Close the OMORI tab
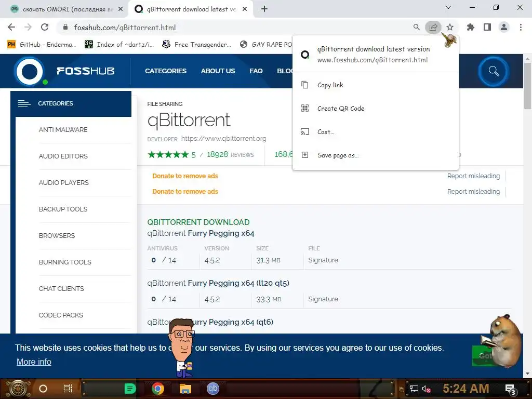Image resolution: width=532 pixels, height=399 pixels. 121,9
